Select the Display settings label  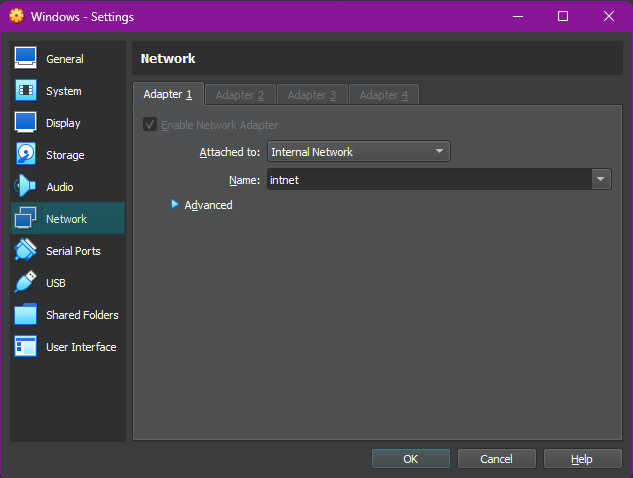63,123
